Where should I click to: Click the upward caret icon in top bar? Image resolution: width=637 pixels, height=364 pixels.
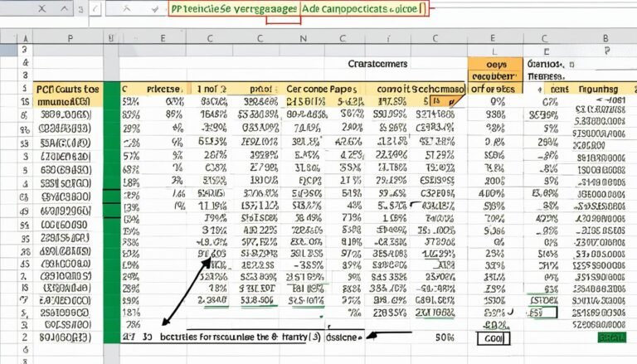click(65, 8)
